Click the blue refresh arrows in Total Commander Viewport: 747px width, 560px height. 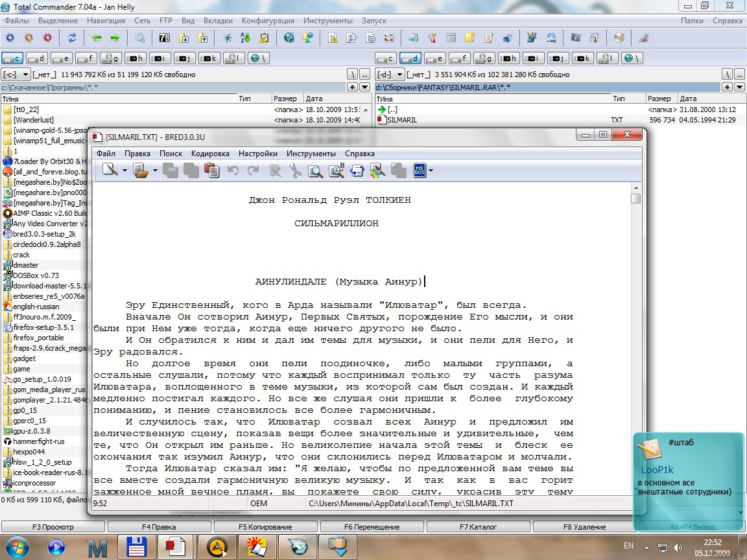tap(72, 38)
